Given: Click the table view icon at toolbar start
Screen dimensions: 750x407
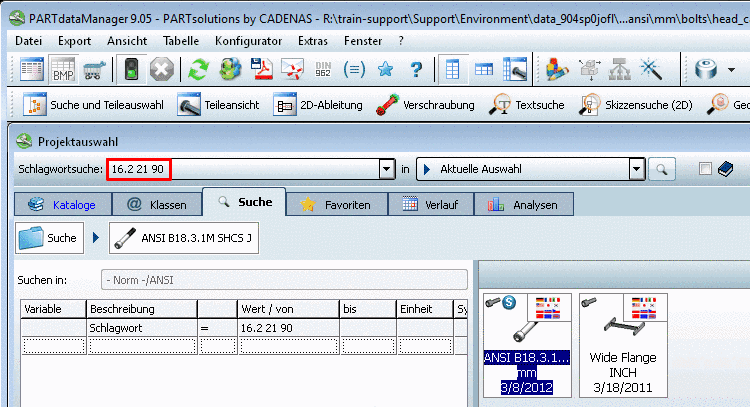Looking at the screenshot, I should 32,70.
